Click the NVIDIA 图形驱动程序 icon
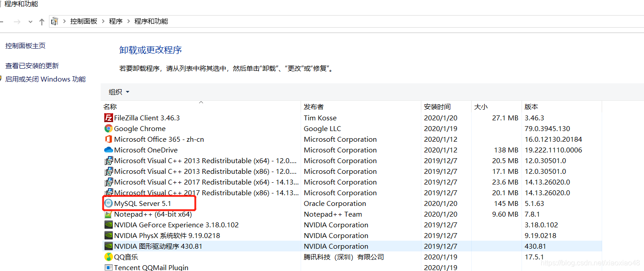Viewport: 644px width, 271px height. (x=108, y=246)
